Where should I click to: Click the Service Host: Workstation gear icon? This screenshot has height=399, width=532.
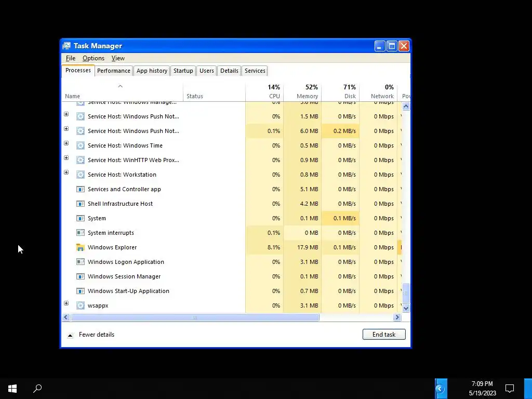pyautogui.click(x=81, y=175)
